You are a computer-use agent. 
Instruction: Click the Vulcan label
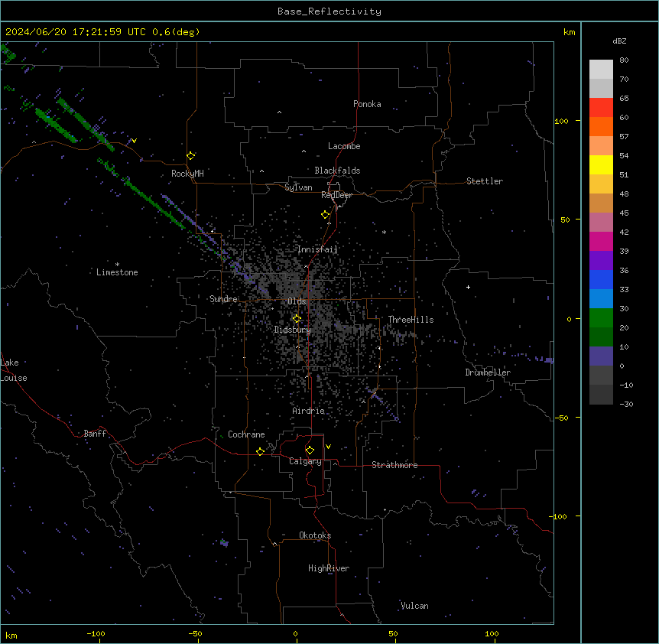click(x=414, y=606)
